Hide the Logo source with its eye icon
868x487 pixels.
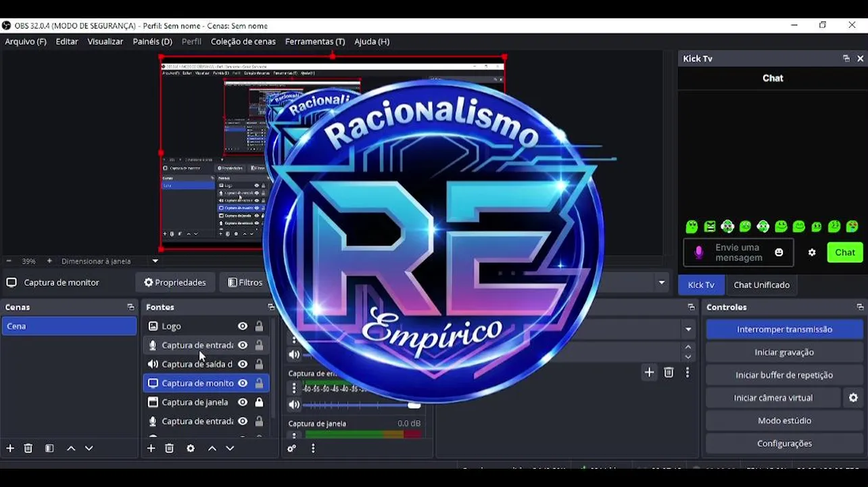click(x=243, y=326)
